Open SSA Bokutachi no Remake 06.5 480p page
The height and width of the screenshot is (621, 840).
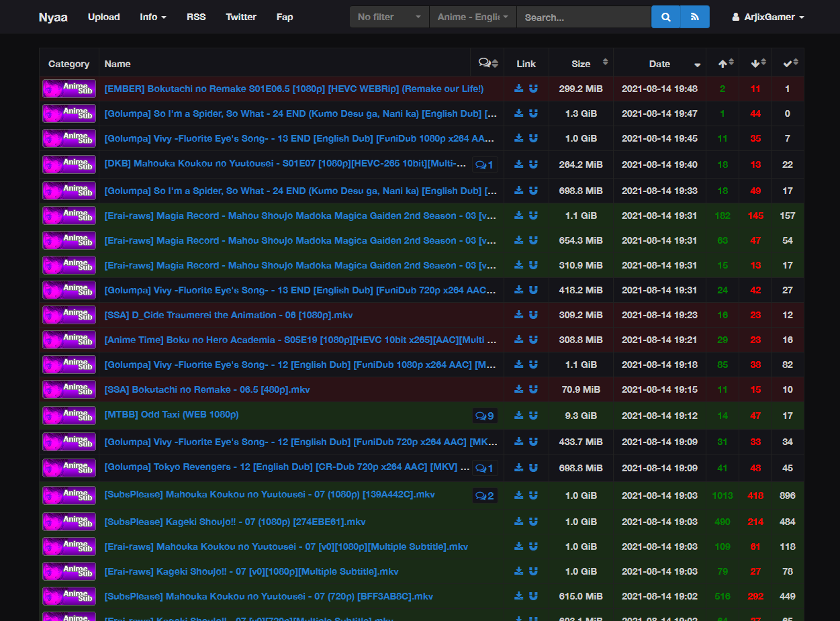(x=207, y=389)
